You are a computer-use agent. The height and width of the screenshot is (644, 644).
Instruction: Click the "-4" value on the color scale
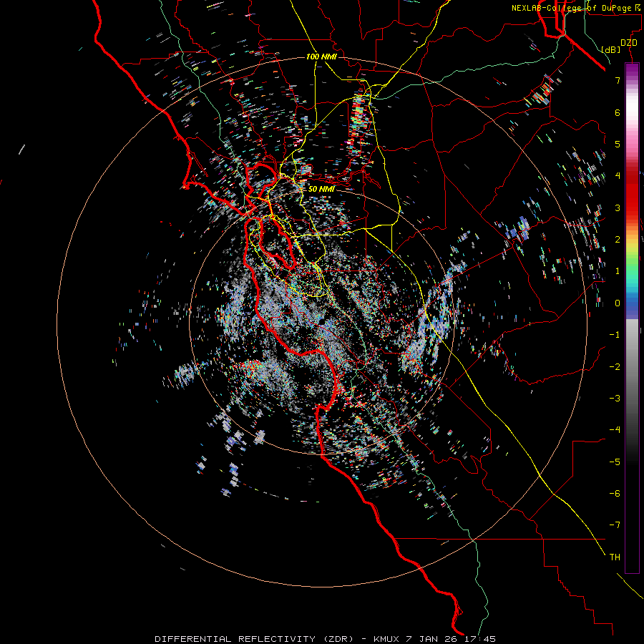pos(615,430)
